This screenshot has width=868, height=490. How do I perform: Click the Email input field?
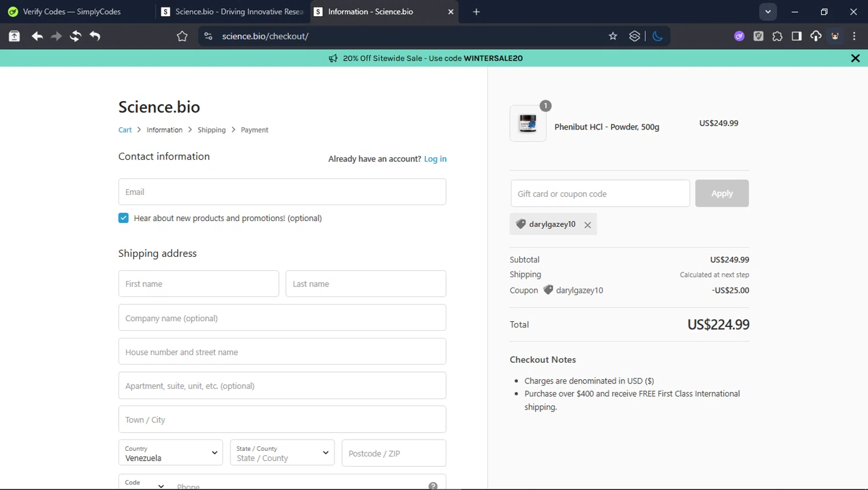pos(282,192)
